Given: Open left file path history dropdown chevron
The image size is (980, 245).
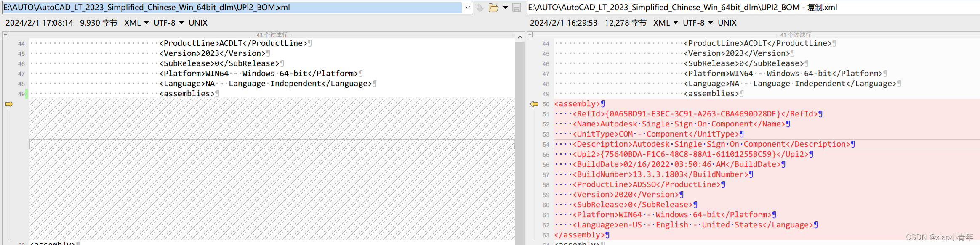Looking at the screenshot, I should click(x=467, y=8).
